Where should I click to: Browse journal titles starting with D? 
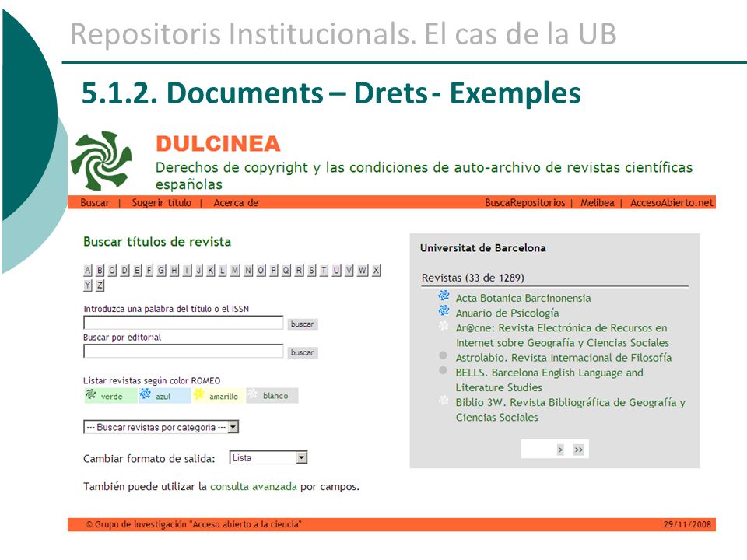(124, 271)
